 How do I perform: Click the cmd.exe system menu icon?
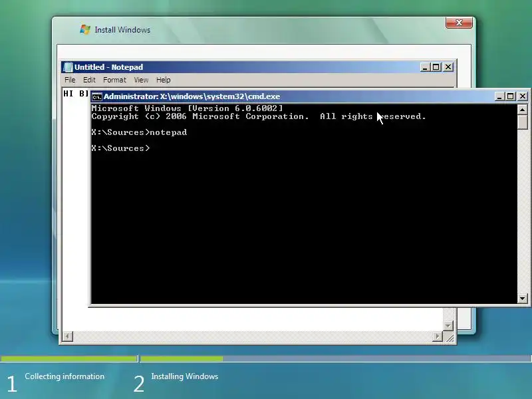[96, 96]
